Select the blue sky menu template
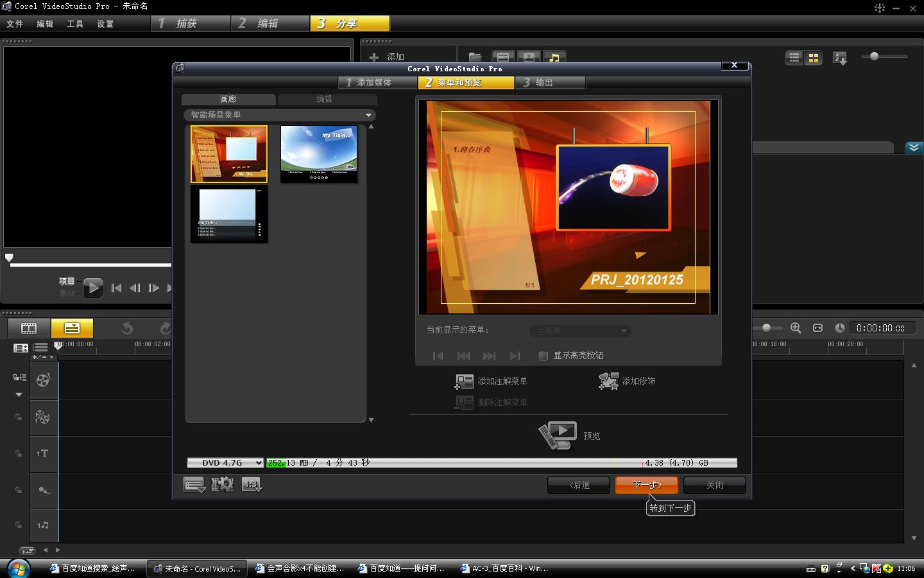The height and width of the screenshot is (578, 924). (319, 154)
